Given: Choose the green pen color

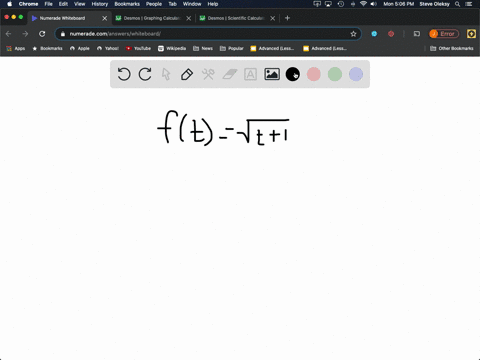Looking at the screenshot, I should tap(335, 74).
